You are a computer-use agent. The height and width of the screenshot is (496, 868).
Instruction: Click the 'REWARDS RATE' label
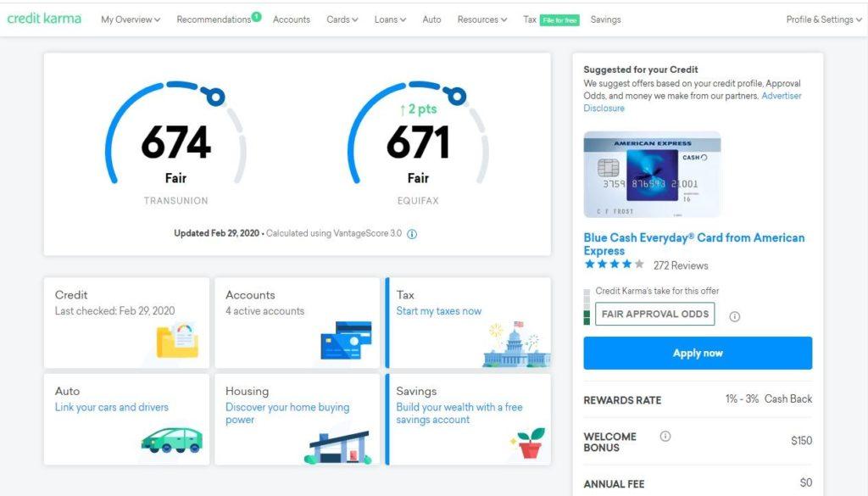[x=622, y=400]
